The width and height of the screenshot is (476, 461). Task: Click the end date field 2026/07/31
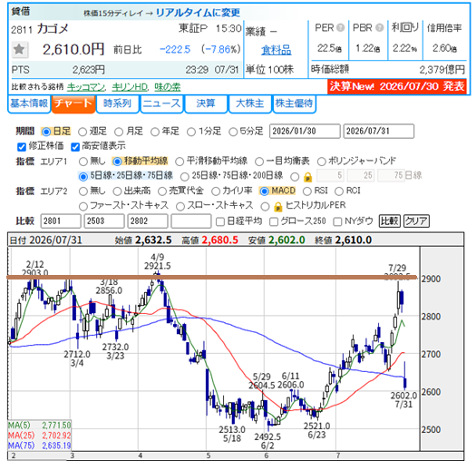point(379,132)
